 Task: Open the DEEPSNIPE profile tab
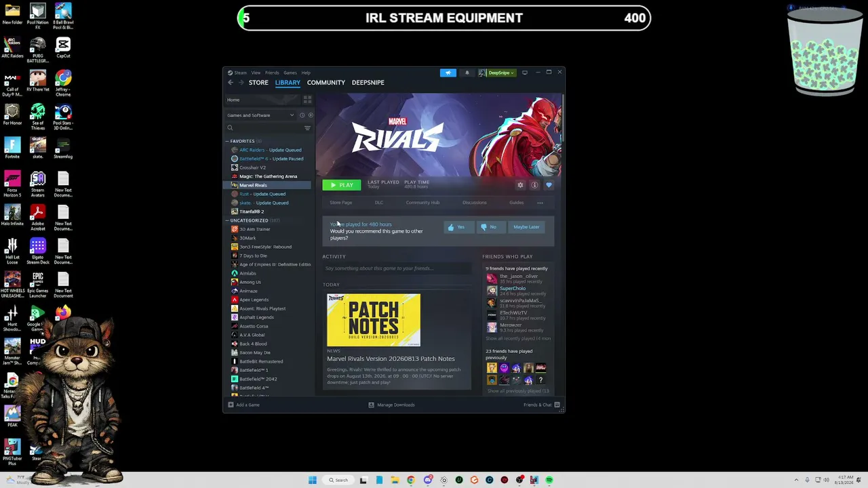coord(368,83)
